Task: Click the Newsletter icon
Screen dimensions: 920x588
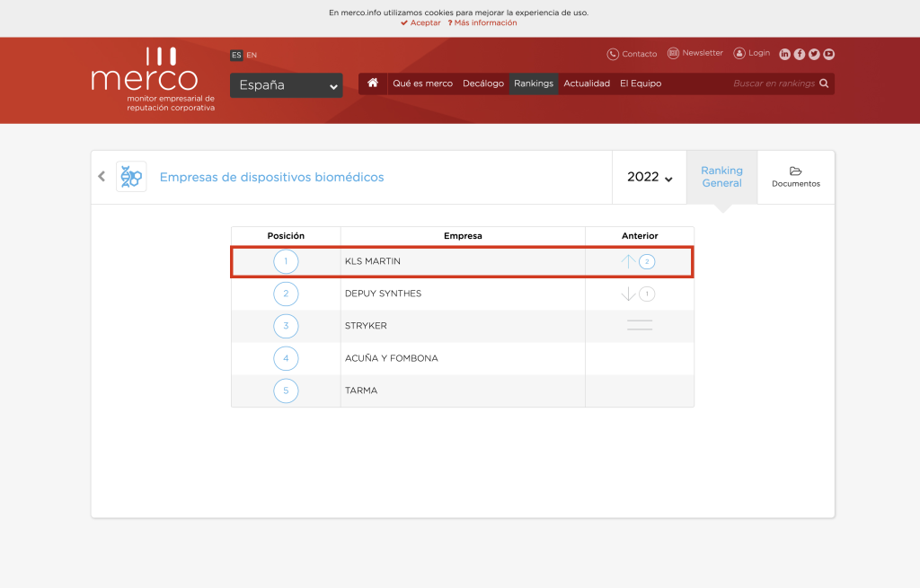Action: 673,53
